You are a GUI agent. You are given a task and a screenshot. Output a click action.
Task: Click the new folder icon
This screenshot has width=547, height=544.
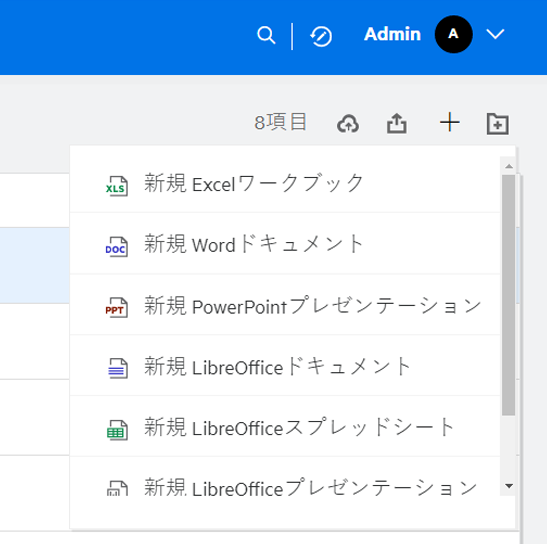click(x=497, y=124)
